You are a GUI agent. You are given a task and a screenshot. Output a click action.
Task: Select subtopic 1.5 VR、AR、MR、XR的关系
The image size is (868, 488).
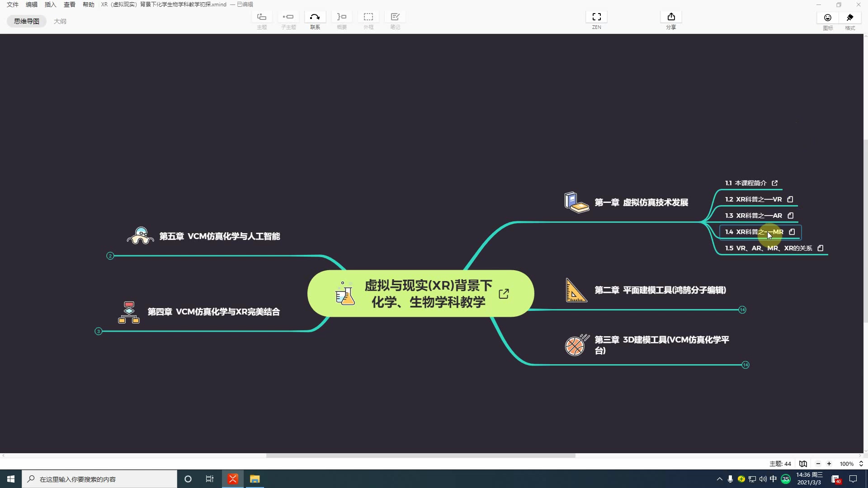769,248
